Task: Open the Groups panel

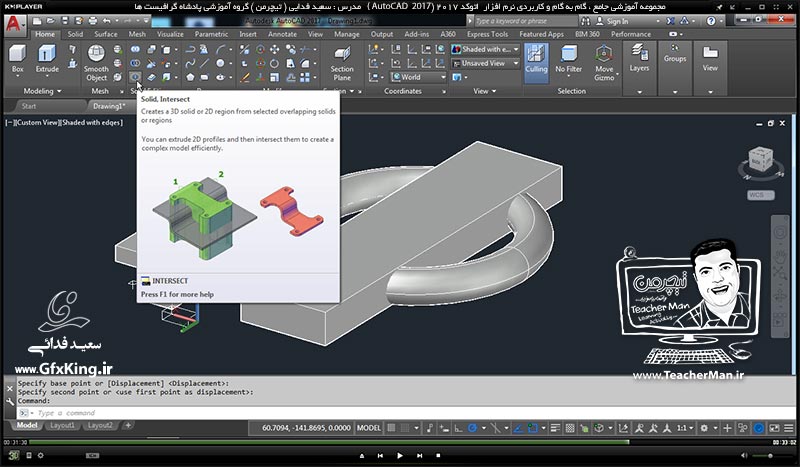Action: click(675, 54)
